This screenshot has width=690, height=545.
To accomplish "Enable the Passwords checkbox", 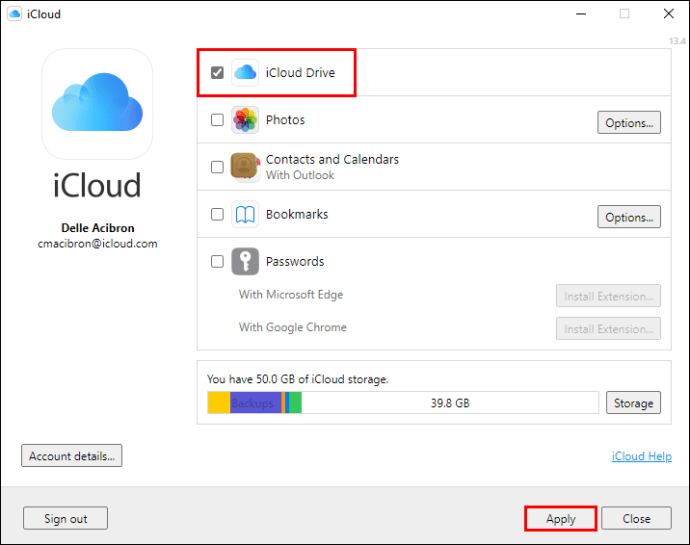I will tap(217, 262).
